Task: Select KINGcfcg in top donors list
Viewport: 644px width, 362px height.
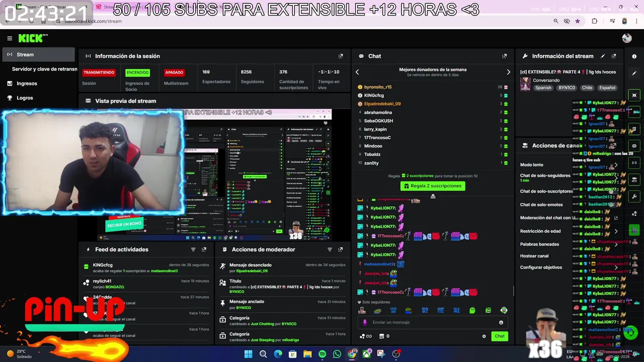Action: click(374, 96)
